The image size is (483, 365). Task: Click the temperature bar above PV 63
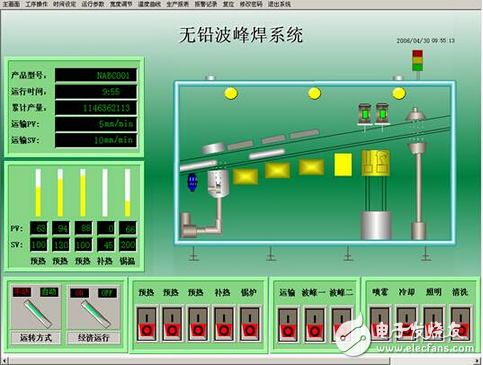click(38, 192)
